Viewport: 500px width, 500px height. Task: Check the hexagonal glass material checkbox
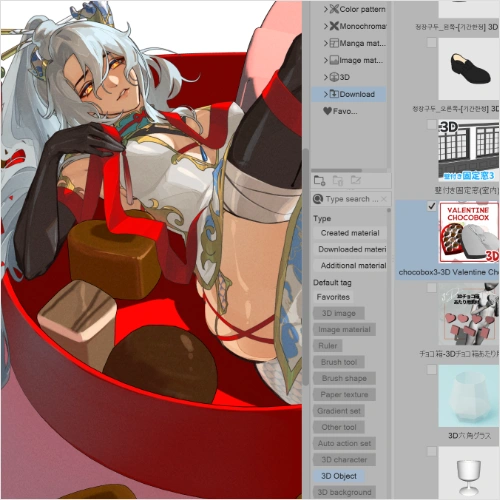(x=432, y=370)
